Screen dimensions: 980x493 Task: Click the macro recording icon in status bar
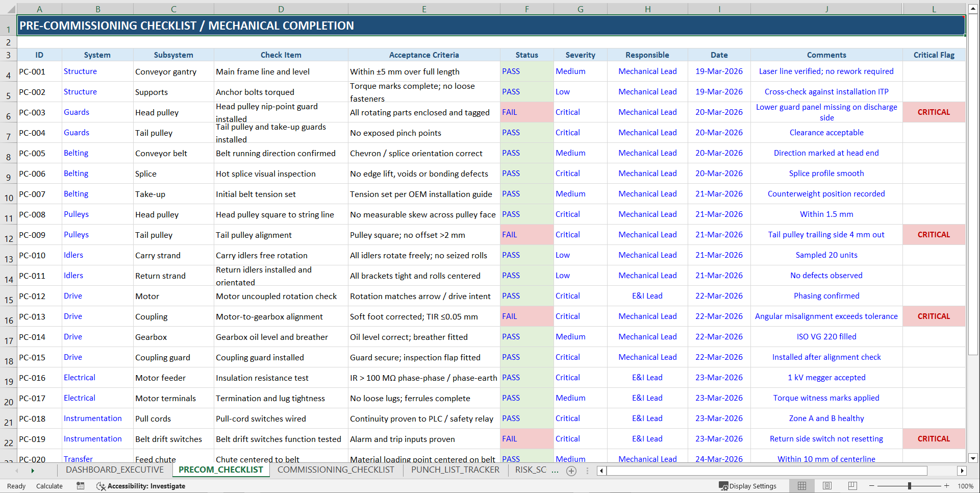click(80, 485)
